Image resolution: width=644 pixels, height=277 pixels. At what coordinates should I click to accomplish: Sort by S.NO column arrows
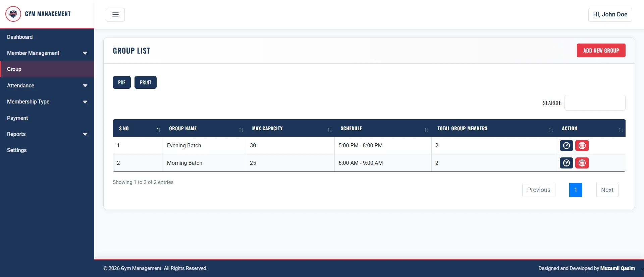pos(158,130)
